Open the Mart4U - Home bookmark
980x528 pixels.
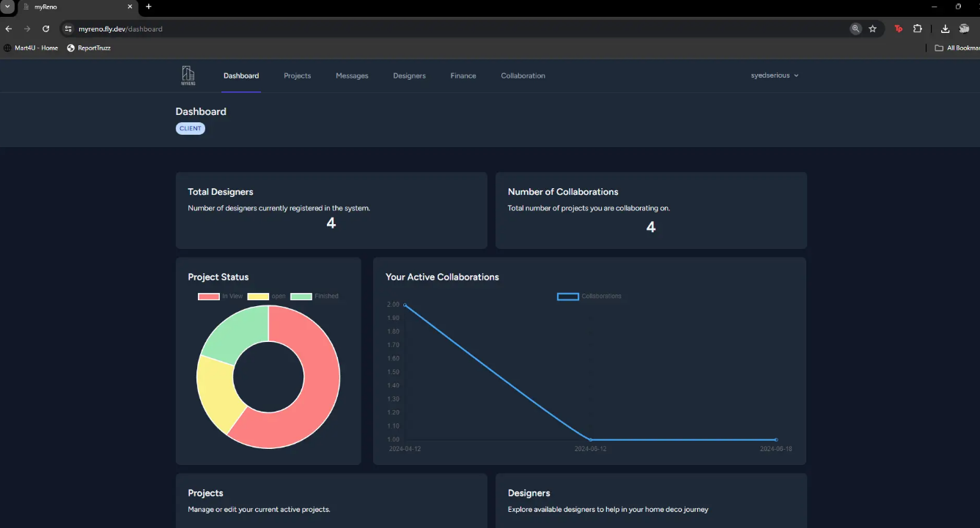point(31,48)
